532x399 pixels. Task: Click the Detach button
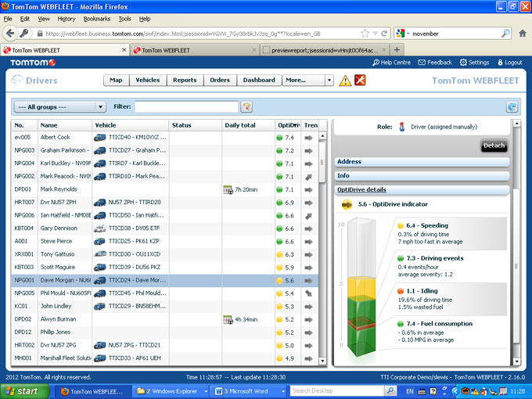point(494,146)
